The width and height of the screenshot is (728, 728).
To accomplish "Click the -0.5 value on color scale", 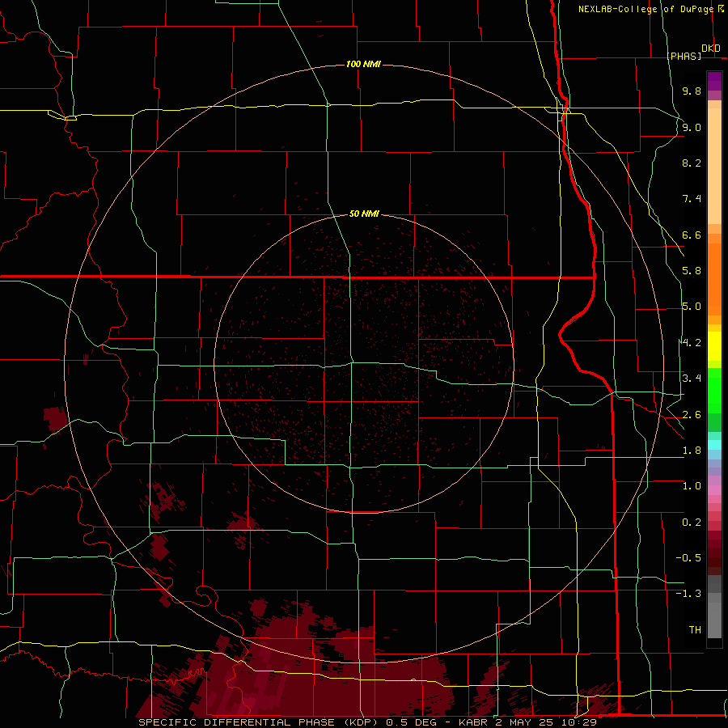I will click(688, 558).
